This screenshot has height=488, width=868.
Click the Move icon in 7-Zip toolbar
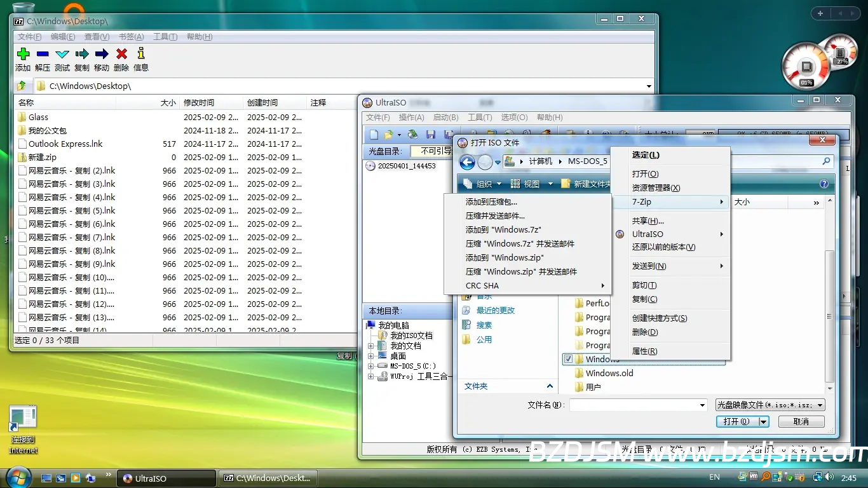click(x=102, y=54)
